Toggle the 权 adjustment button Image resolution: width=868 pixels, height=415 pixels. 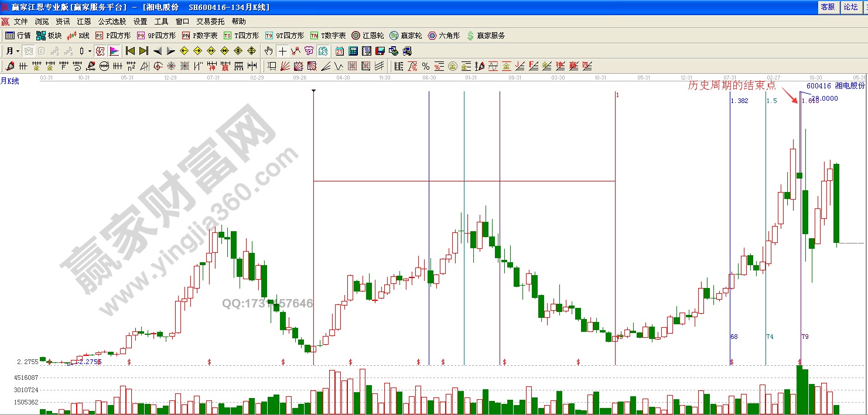(100, 51)
